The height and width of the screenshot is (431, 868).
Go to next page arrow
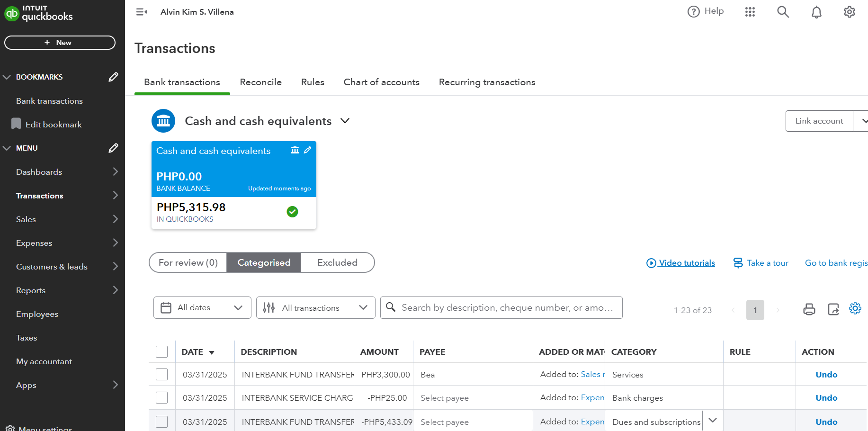click(778, 310)
